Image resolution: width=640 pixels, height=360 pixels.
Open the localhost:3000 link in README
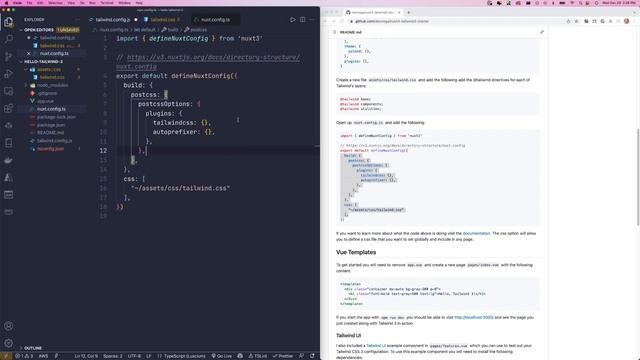pos(474,317)
